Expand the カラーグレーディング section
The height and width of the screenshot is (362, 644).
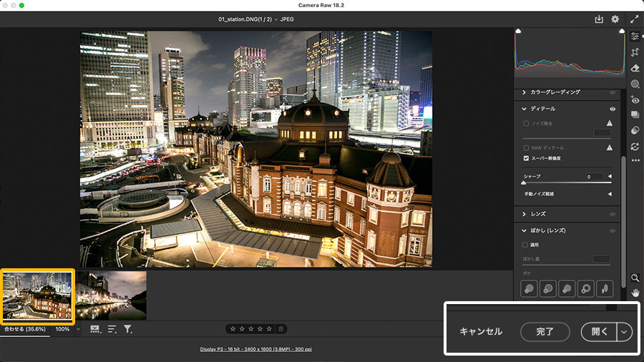[524, 92]
